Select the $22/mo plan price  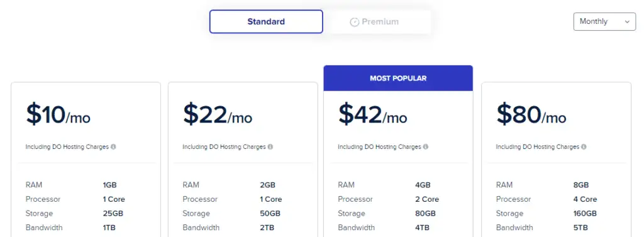pyautogui.click(x=217, y=114)
